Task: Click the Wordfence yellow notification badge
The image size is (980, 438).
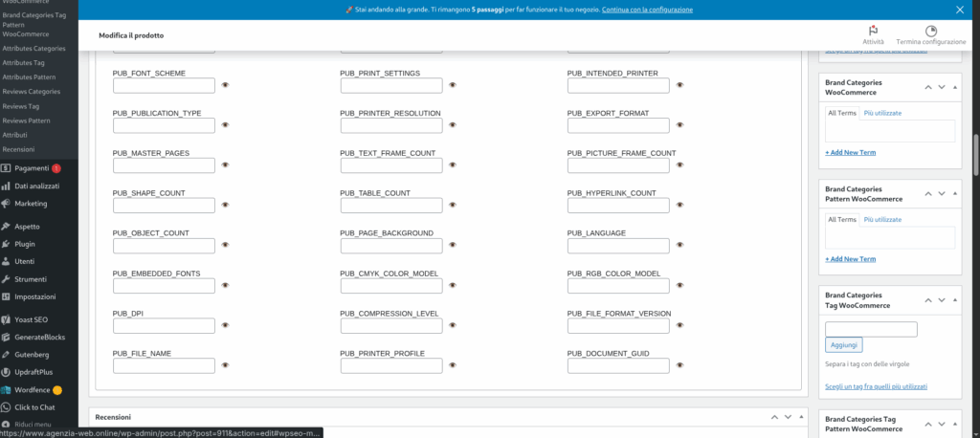Action: 56,390
